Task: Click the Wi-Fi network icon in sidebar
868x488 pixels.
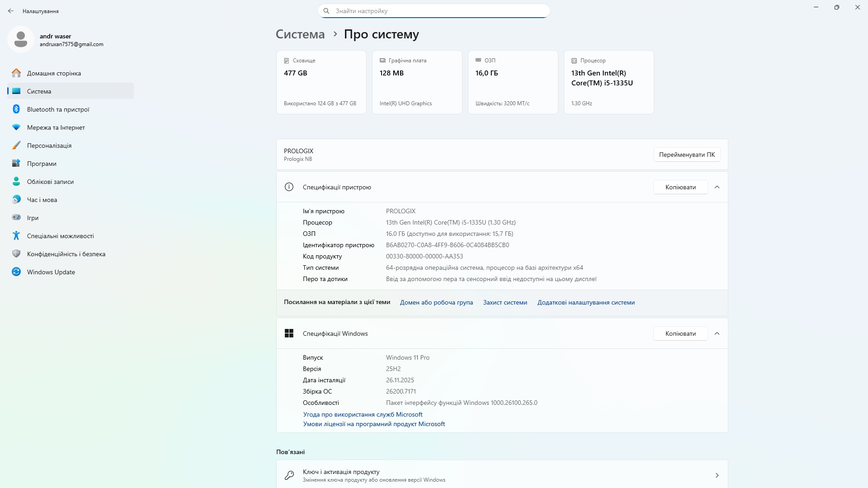Action: (x=16, y=127)
